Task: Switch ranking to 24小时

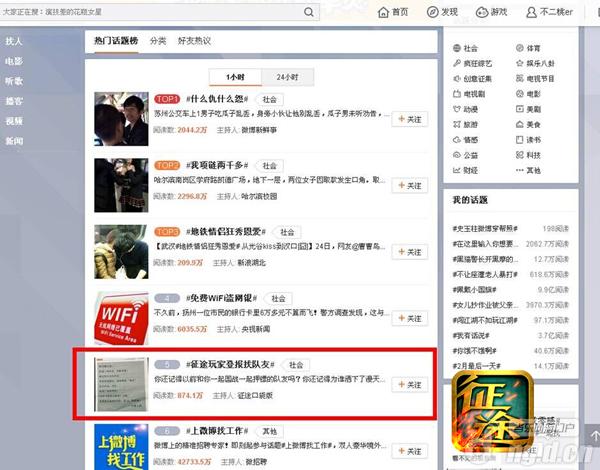Action: (x=287, y=76)
